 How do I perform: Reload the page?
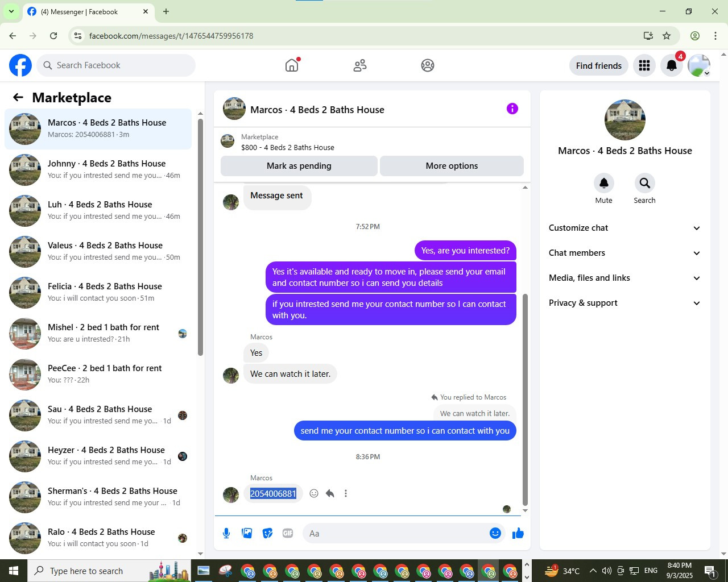[x=53, y=36]
